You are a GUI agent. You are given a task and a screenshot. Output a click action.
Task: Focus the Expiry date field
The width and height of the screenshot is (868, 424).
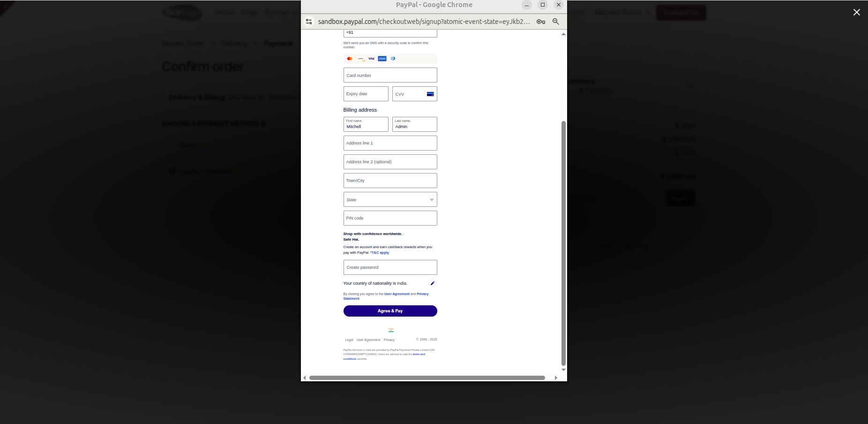pos(366,94)
